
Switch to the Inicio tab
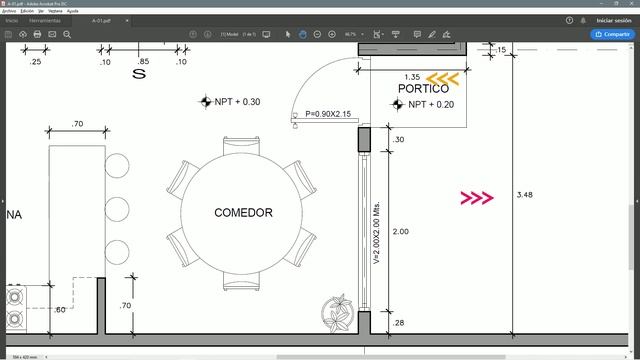tap(12, 20)
